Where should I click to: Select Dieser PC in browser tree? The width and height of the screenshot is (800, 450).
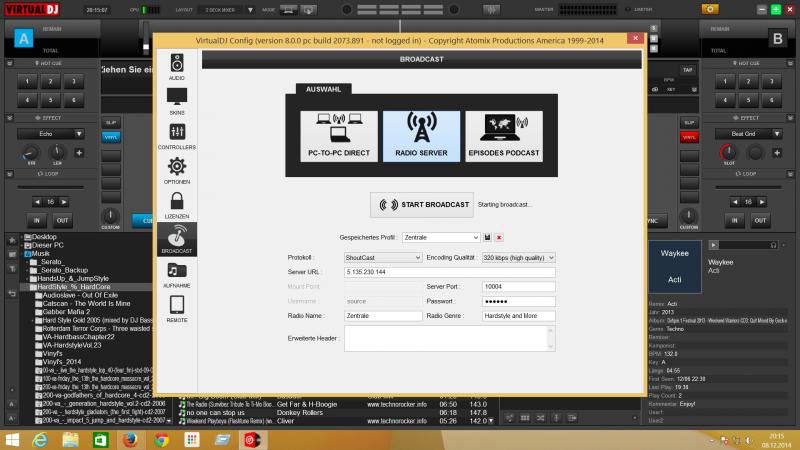pos(47,245)
